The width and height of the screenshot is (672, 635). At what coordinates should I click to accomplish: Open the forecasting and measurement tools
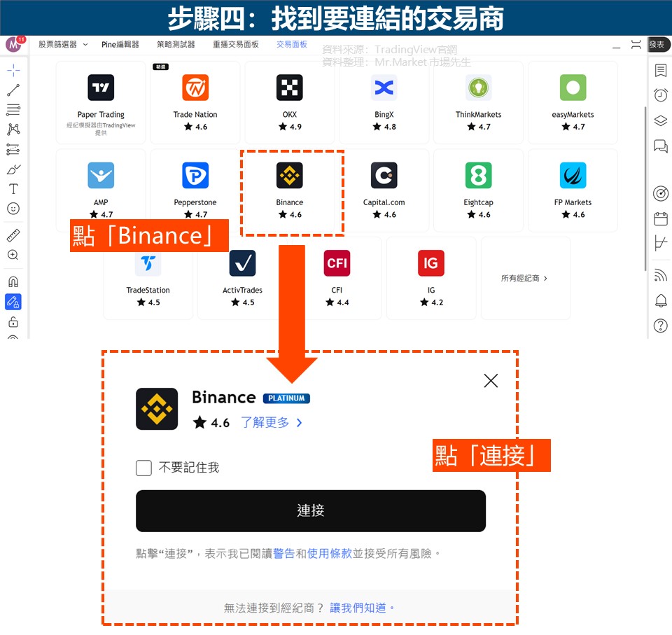point(13,149)
